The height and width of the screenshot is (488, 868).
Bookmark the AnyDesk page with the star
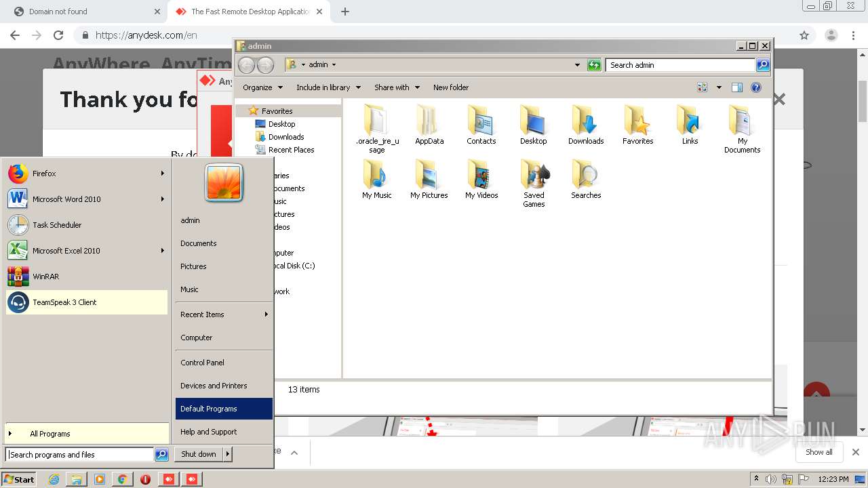[x=804, y=35]
